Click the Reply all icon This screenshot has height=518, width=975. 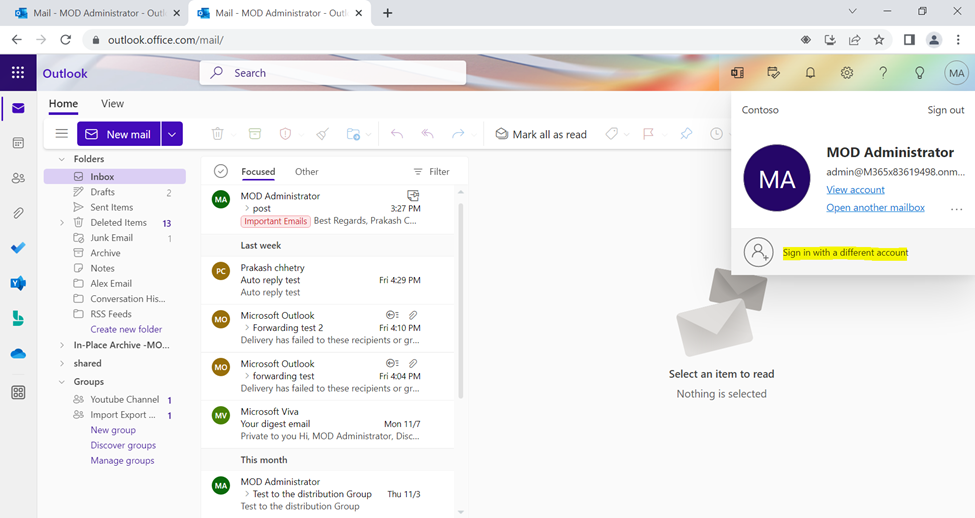pyautogui.click(x=427, y=134)
